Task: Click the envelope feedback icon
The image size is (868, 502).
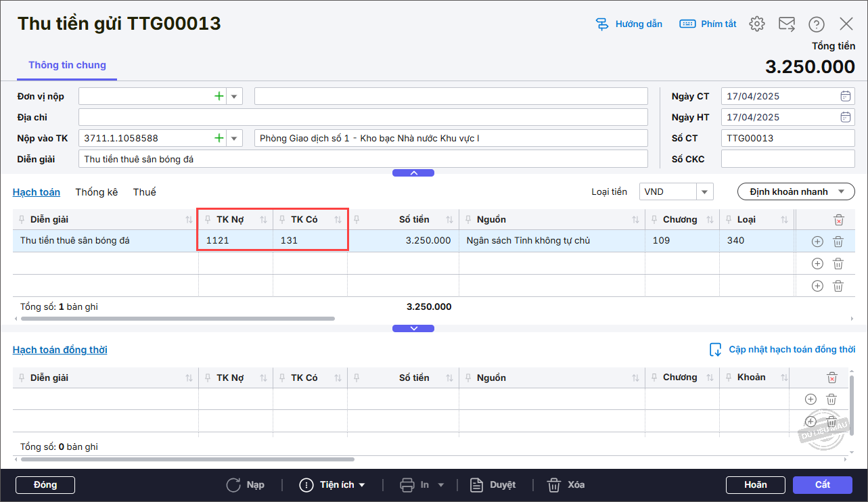Action: tap(786, 24)
